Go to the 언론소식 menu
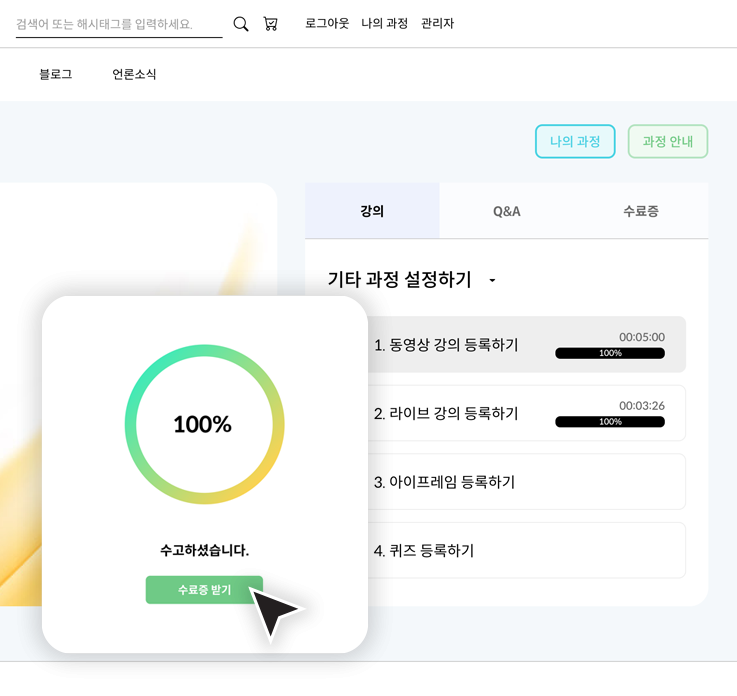 pos(134,74)
